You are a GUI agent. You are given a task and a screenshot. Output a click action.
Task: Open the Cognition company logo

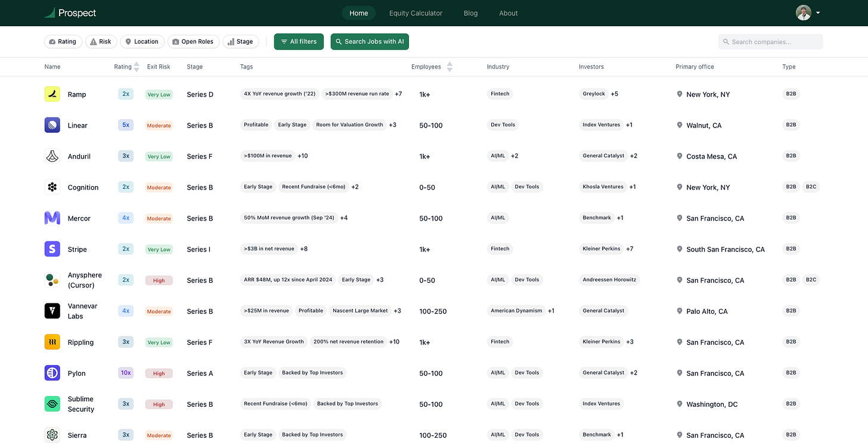tap(52, 187)
